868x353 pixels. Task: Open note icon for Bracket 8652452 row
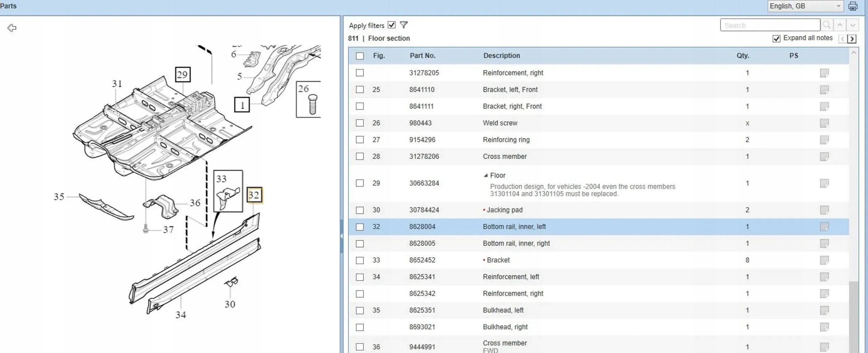pos(824,260)
